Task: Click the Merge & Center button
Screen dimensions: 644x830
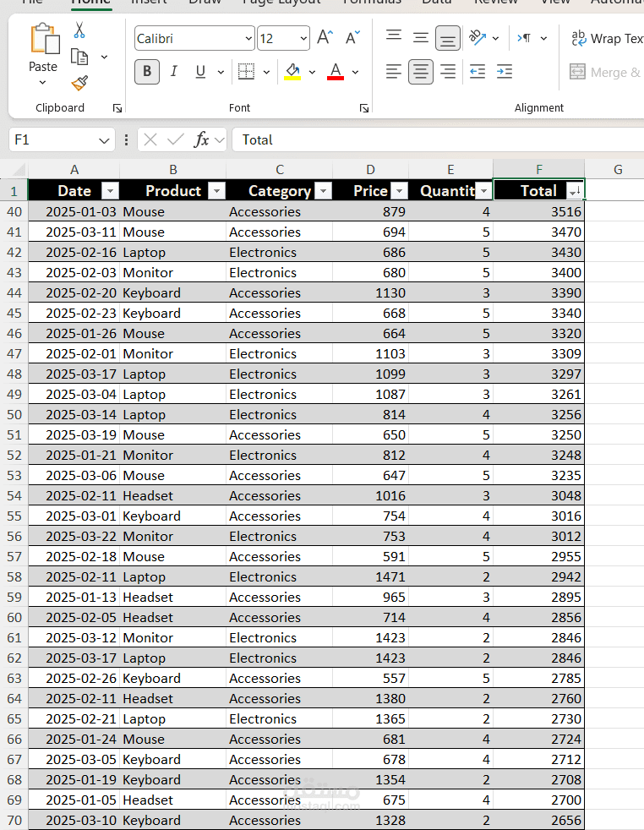Action: (x=605, y=72)
